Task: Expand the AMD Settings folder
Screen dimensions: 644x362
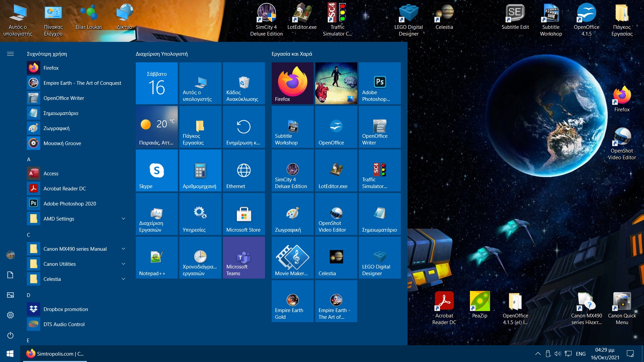Action: (x=77, y=219)
